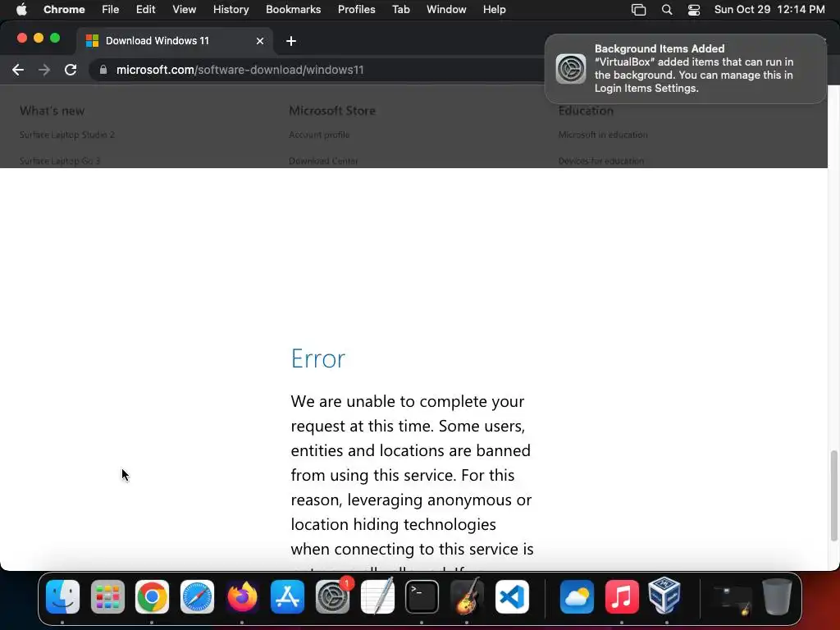Close the Download Windows 11 tab
840x630 pixels.
(x=260, y=41)
